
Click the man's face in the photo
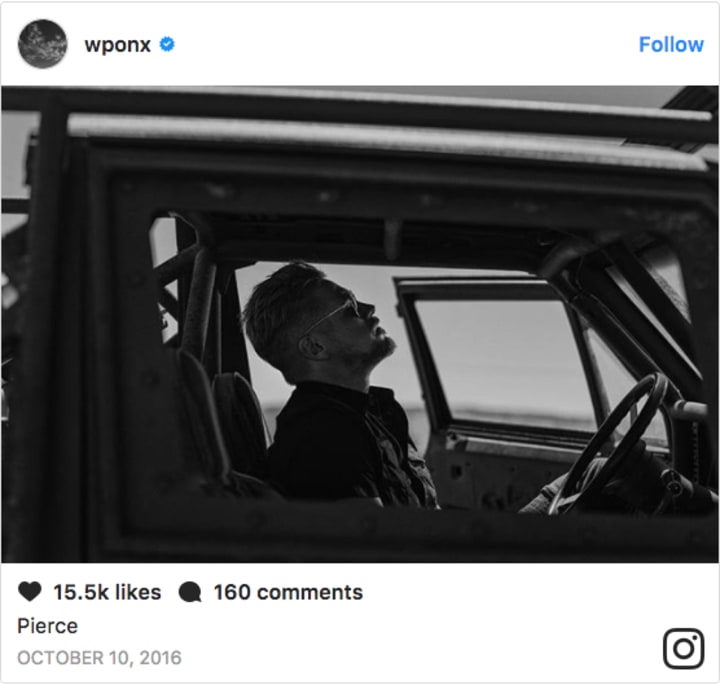point(363,324)
